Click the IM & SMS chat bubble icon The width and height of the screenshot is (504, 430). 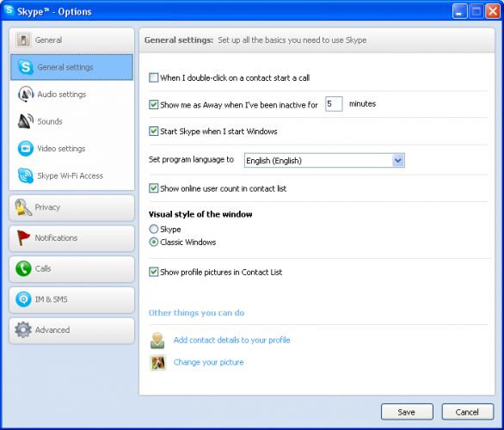tap(23, 299)
